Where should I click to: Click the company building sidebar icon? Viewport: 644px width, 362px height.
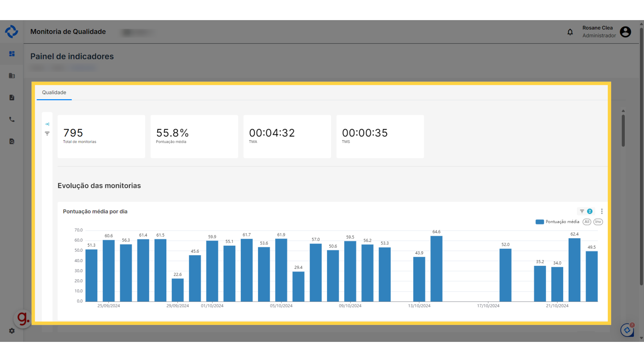[12, 76]
